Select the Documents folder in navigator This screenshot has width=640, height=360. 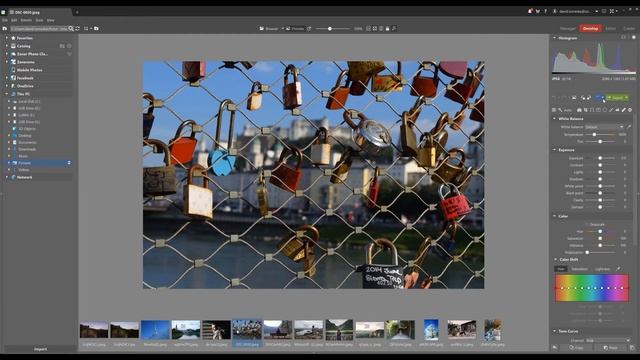(27, 142)
